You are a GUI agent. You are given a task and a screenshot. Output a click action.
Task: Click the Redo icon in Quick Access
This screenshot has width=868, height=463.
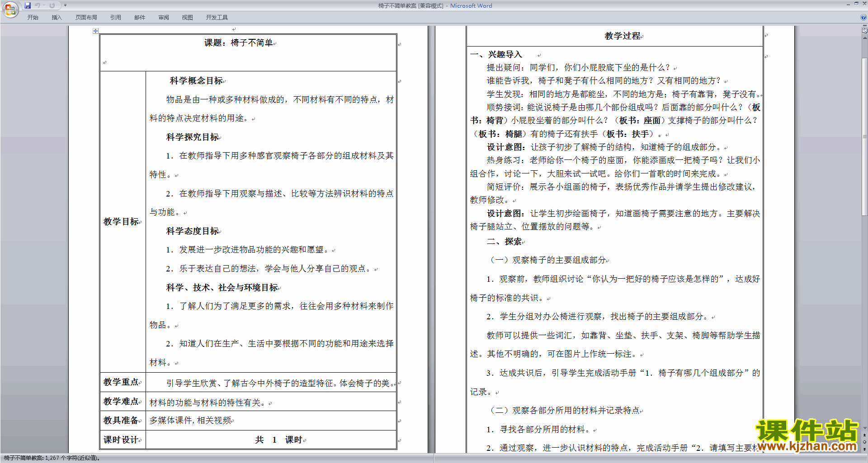click(x=52, y=5)
